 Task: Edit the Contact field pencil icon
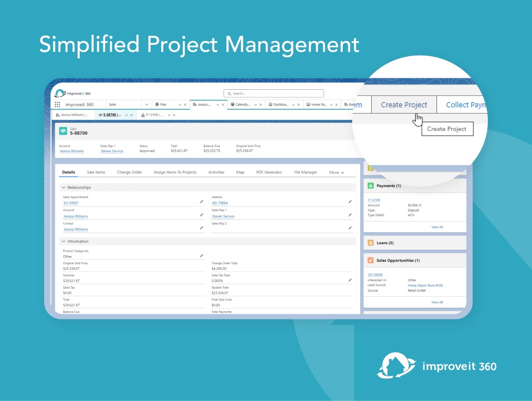pos(201,228)
